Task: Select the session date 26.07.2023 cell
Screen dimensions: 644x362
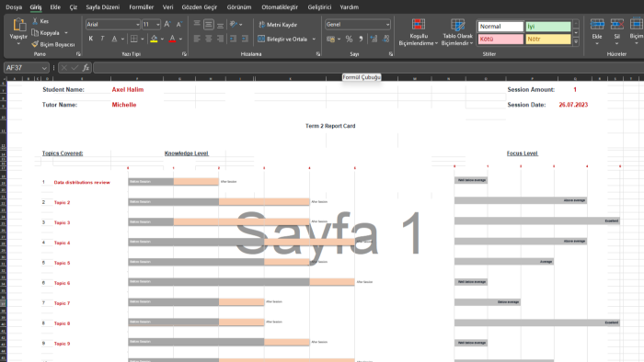Action: pos(573,105)
